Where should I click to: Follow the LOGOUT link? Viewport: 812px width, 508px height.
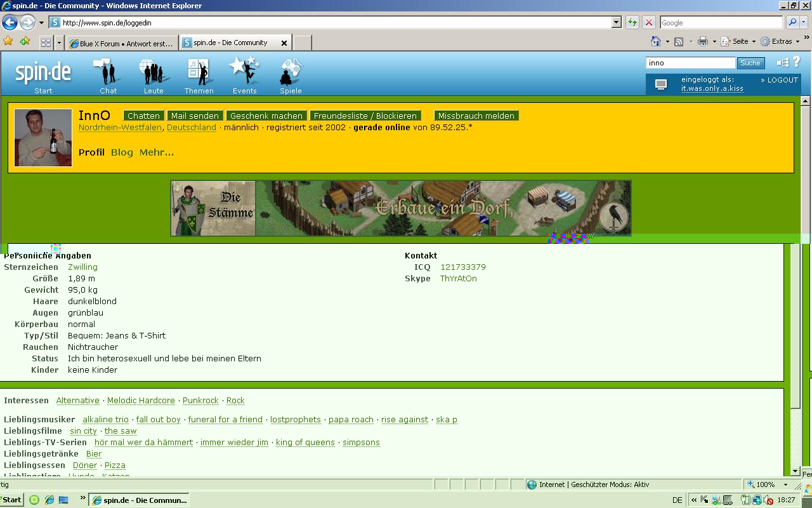782,80
